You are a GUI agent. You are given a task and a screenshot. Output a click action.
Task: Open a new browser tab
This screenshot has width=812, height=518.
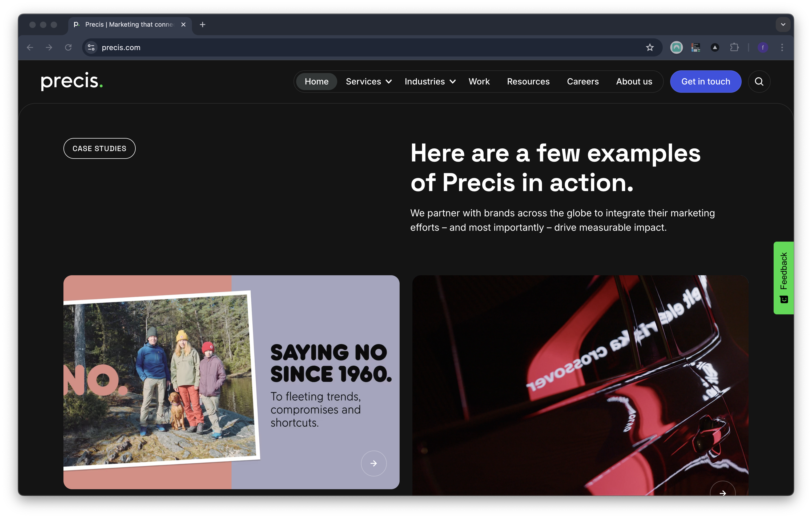[x=202, y=25]
